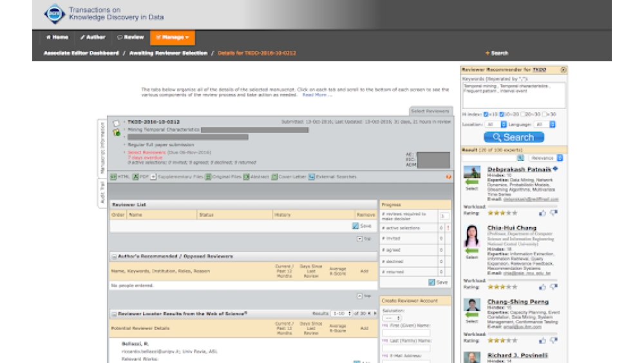Go to Associate Editor Dashboard breadcrumb

coord(81,53)
